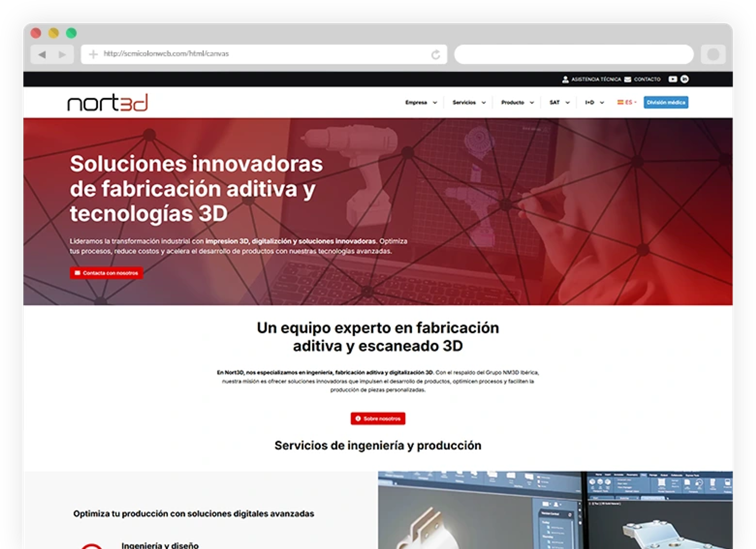
Task: Click the browser forward arrow
Action: [62, 54]
